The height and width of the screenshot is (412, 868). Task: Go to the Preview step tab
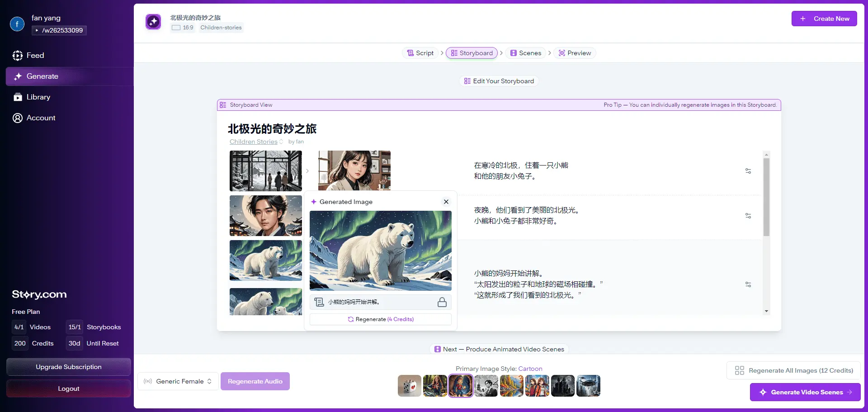pos(575,53)
